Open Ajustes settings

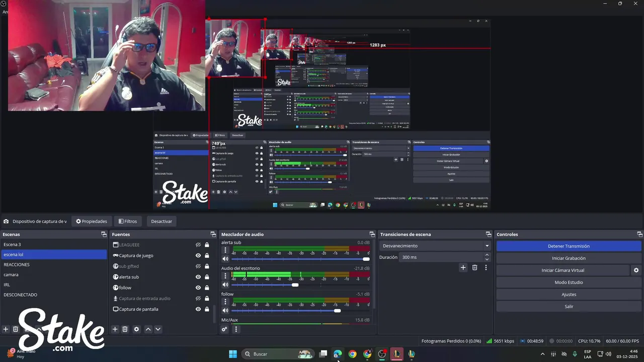pyautogui.click(x=569, y=295)
